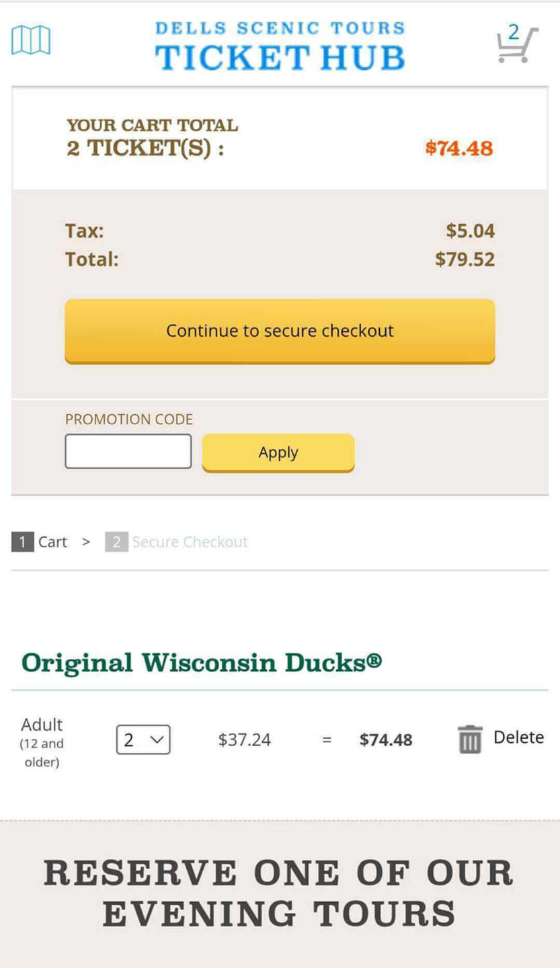560x968 pixels.
Task: Focus the Promotion Code text field
Action: click(x=128, y=451)
